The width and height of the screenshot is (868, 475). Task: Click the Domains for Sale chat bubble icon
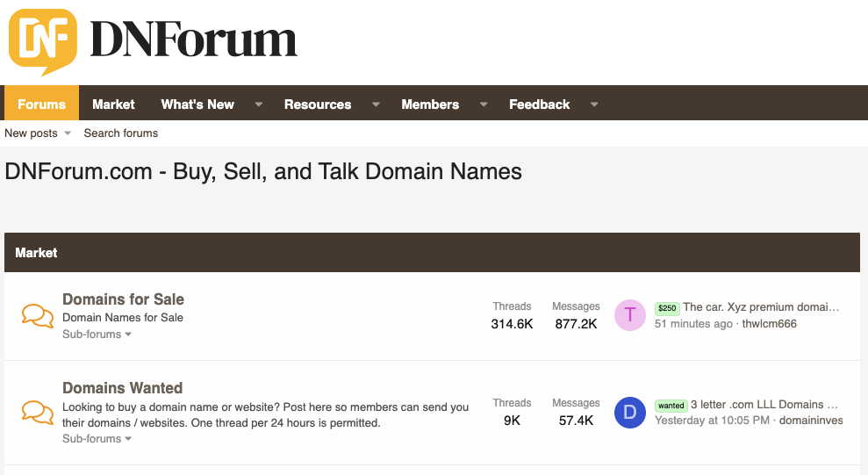click(38, 316)
